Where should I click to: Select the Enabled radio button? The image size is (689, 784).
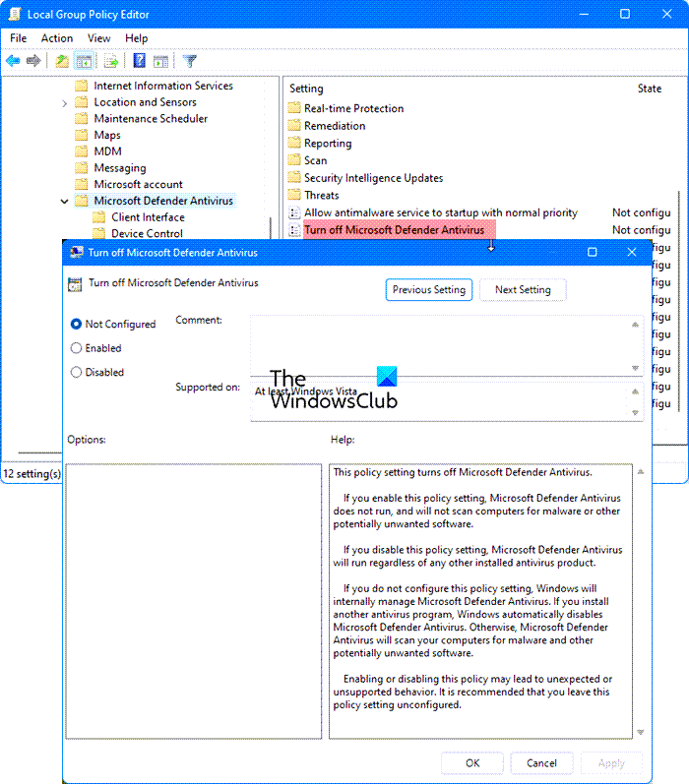click(x=76, y=348)
